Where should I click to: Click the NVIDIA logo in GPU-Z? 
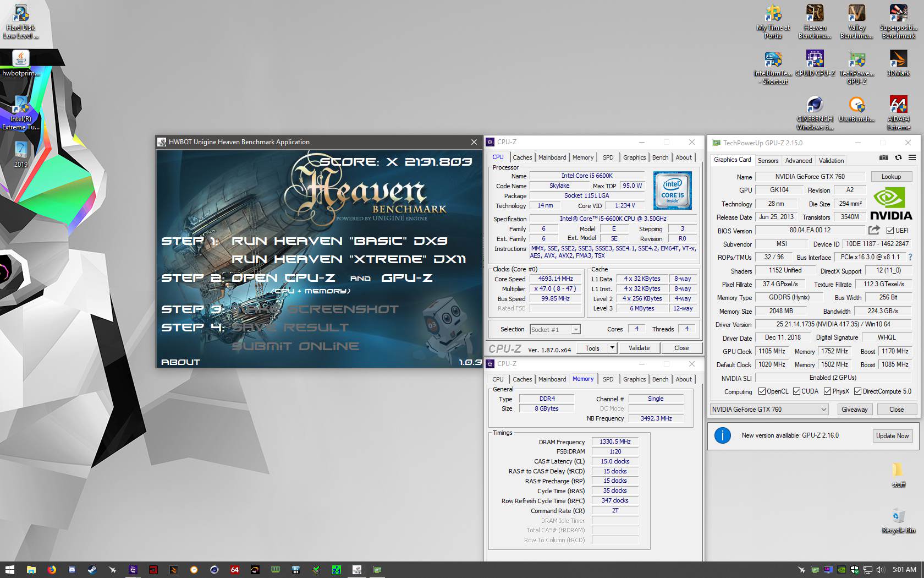coord(891,204)
